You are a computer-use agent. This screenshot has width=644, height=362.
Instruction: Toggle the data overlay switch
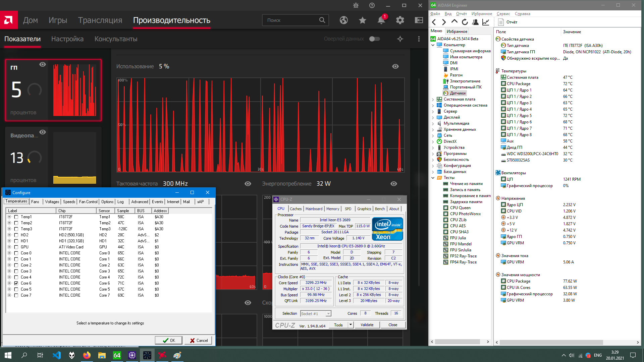tap(374, 39)
